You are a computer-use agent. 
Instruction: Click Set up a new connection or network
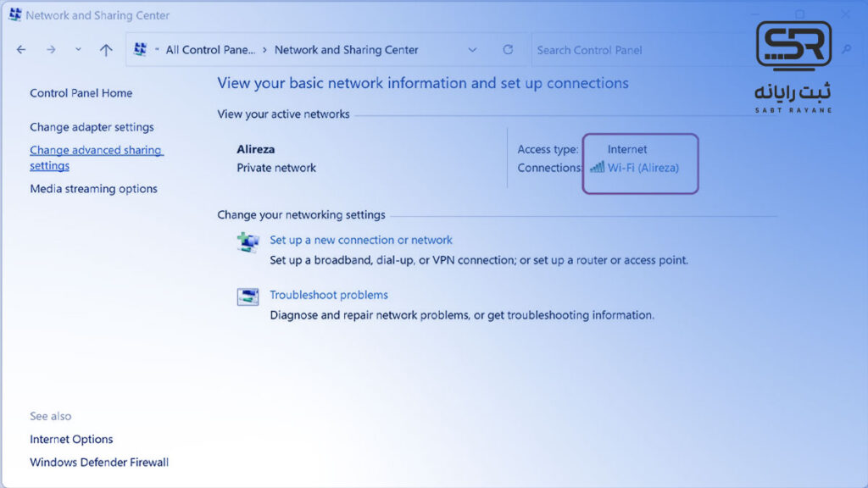pyautogui.click(x=360, y=241)
